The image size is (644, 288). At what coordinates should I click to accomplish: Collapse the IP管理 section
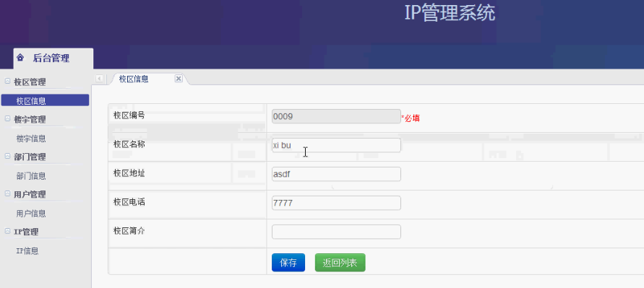(x=7, y=231)
